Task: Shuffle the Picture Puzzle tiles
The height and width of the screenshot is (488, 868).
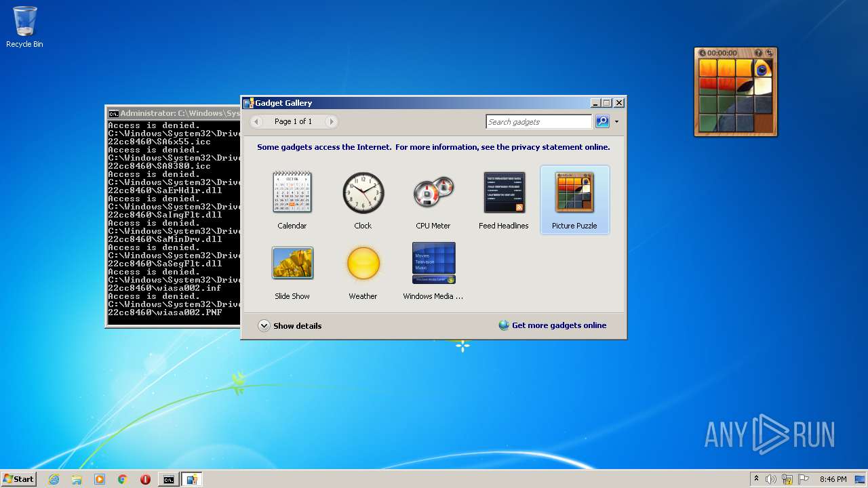Action: pos(769,53)
